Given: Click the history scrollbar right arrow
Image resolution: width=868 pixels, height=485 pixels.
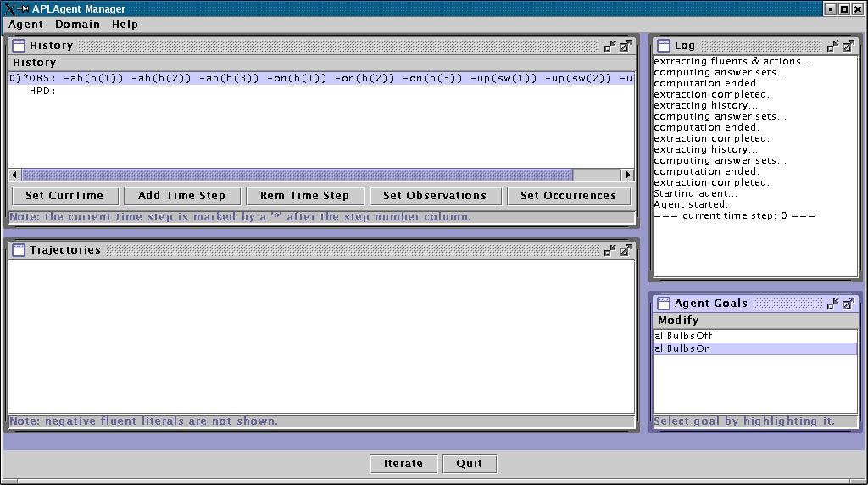Looking at the screenshot, I should click(x=627, y=175).
